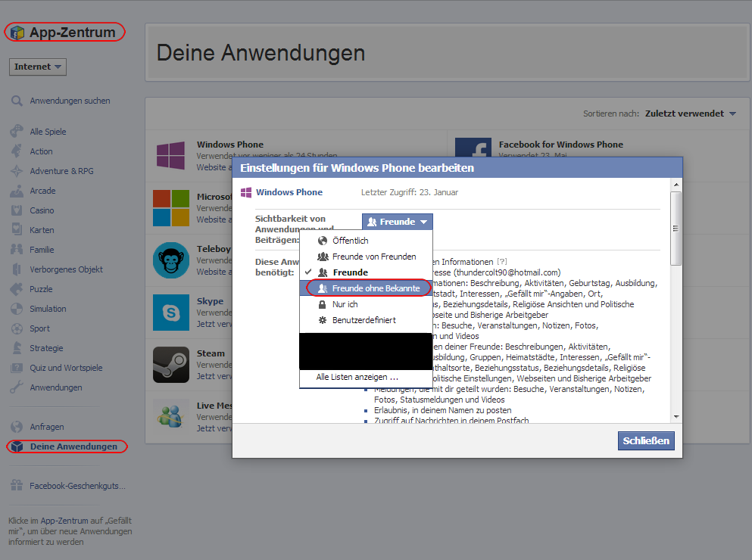
Task: Click the small Windows Phone logo in dialog
Action: tap(246, 192)
